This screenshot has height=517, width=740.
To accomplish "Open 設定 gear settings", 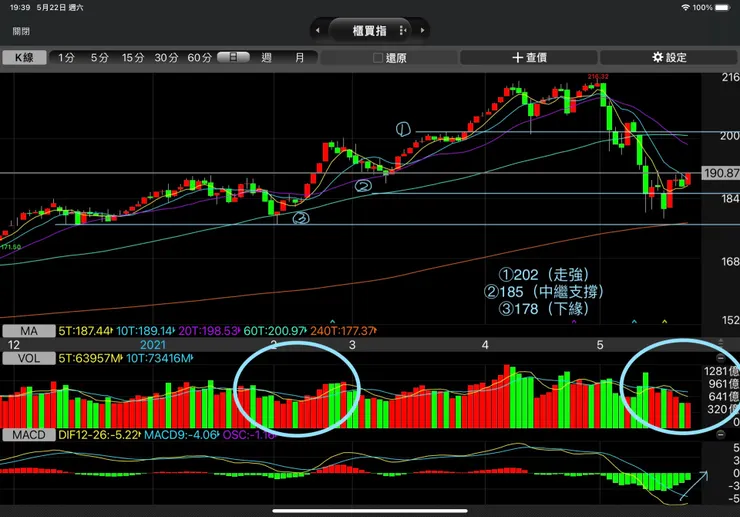I will (x=669, y=58).
